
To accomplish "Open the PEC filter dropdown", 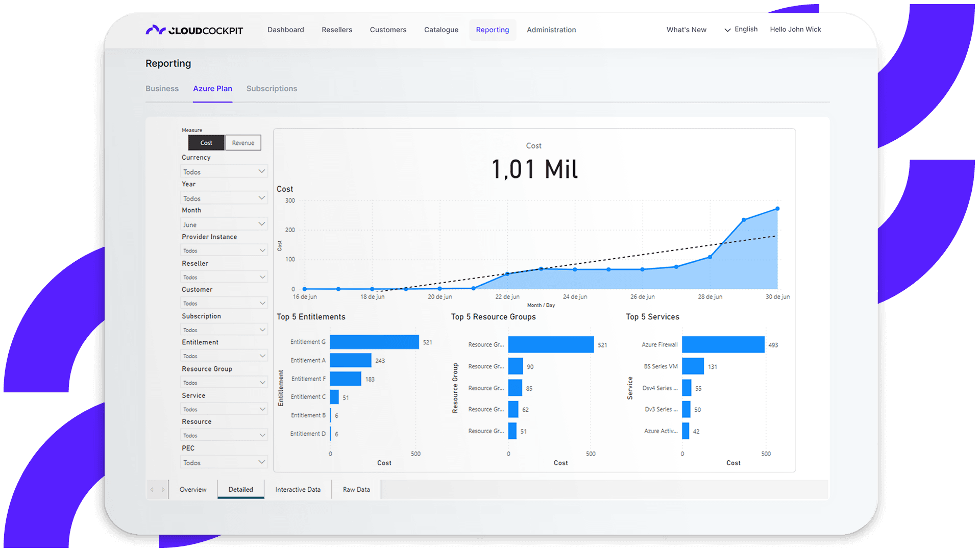I will point(224,463).
